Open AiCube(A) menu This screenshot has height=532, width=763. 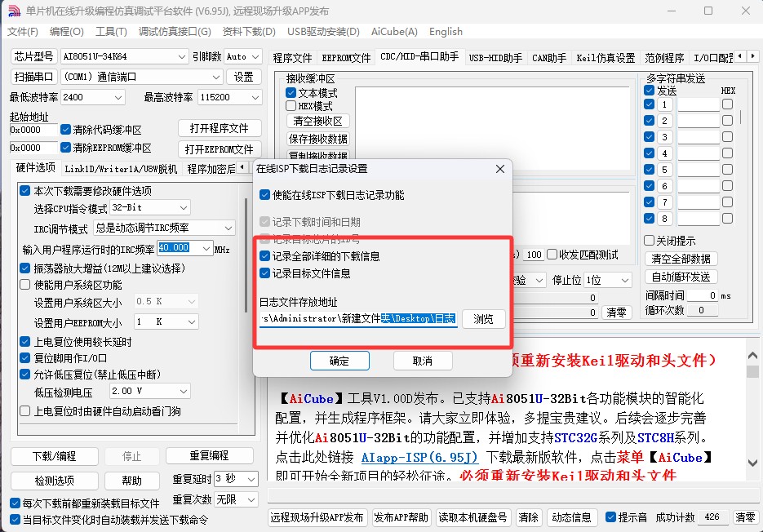tap(394, 32)
